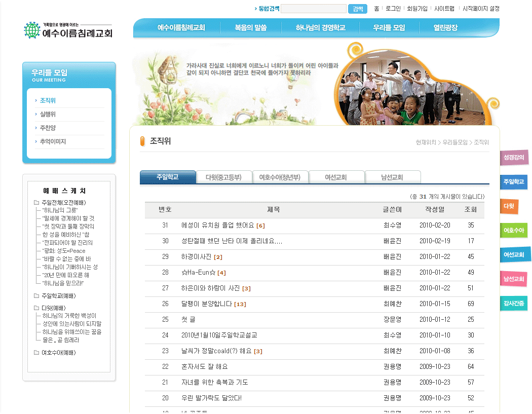Open 하나님의 거룩한 백성이 in the tree

pyautogui.click(x=69, y=316)
